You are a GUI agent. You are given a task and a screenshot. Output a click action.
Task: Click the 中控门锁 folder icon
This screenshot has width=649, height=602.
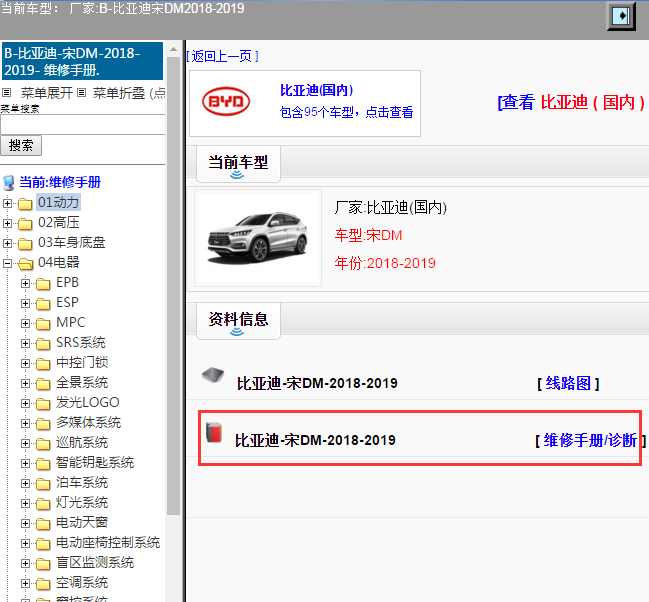pyautogui.click(x=43, y=364)
